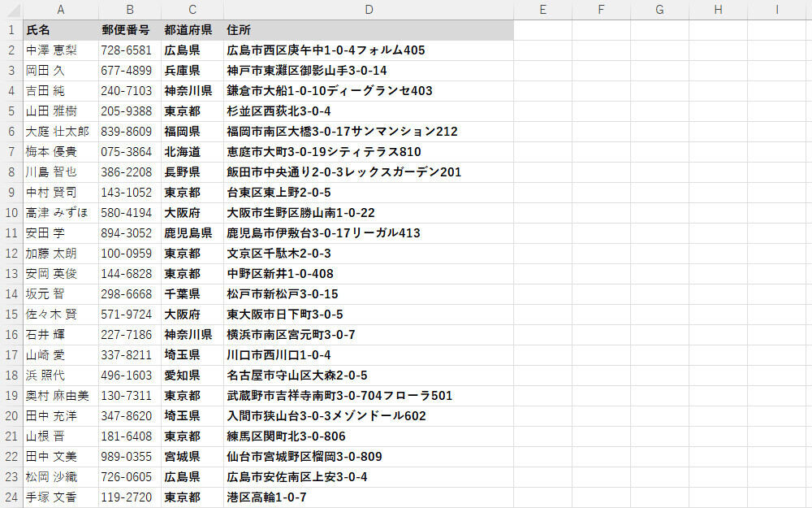Viewport: 812px width, 508px height.
Task: Select name cell 手塚 文香
Action: point(61,497)
